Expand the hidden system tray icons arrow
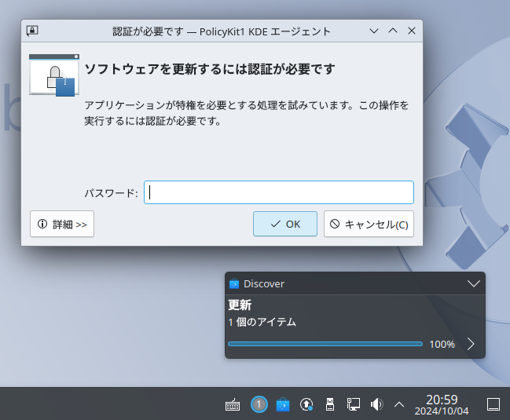Viewport: 510px width, 420px height. 399,404
